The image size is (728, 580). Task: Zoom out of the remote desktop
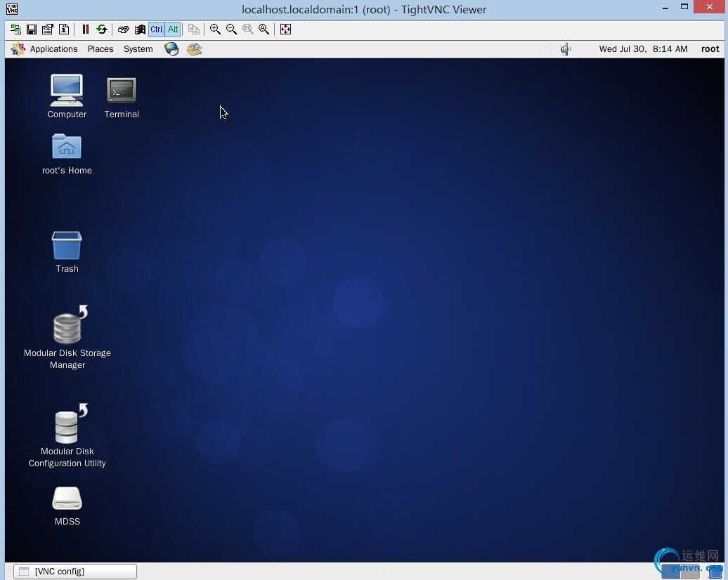point(231,29)
